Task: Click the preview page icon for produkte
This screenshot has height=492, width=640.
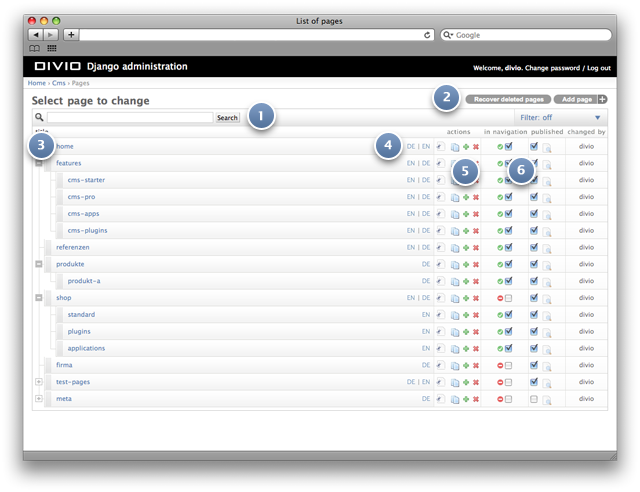Action: point(547,265)
